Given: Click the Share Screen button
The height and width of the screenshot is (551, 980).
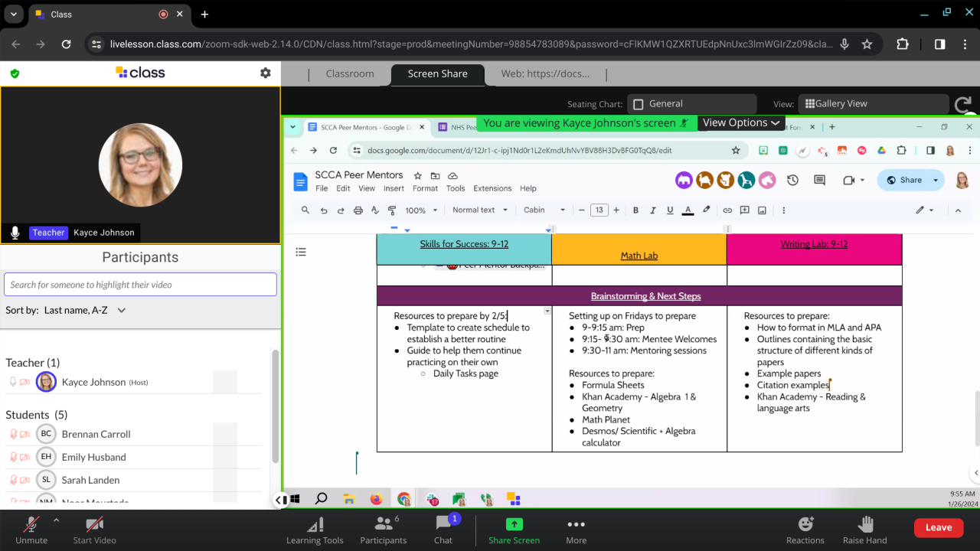Looking at the screenshot, I should click(x=514, y=530).
